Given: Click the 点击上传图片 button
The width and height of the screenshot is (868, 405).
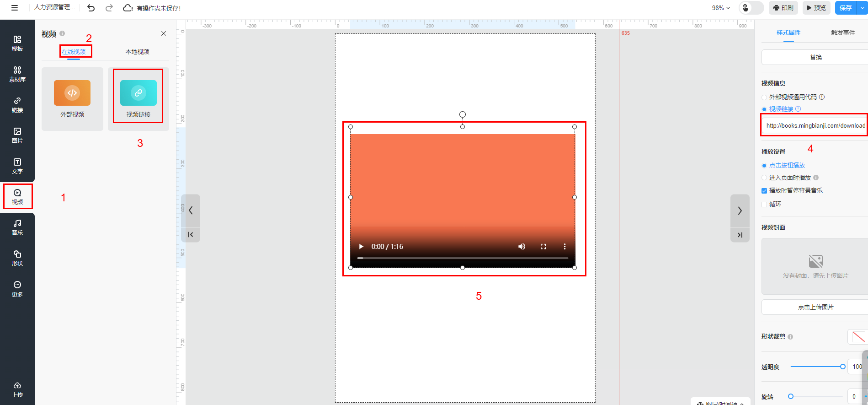Looking at the screenshot, I should tap(815, 307).
